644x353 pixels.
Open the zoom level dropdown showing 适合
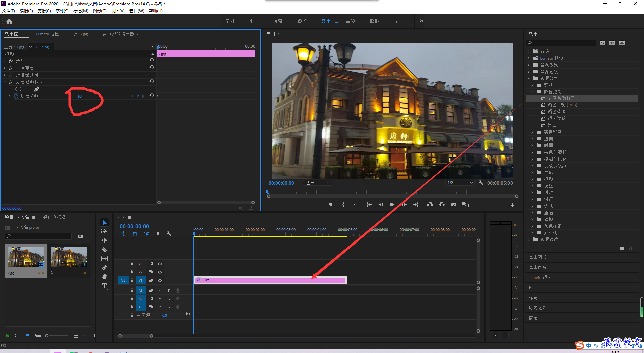(318, 183)
